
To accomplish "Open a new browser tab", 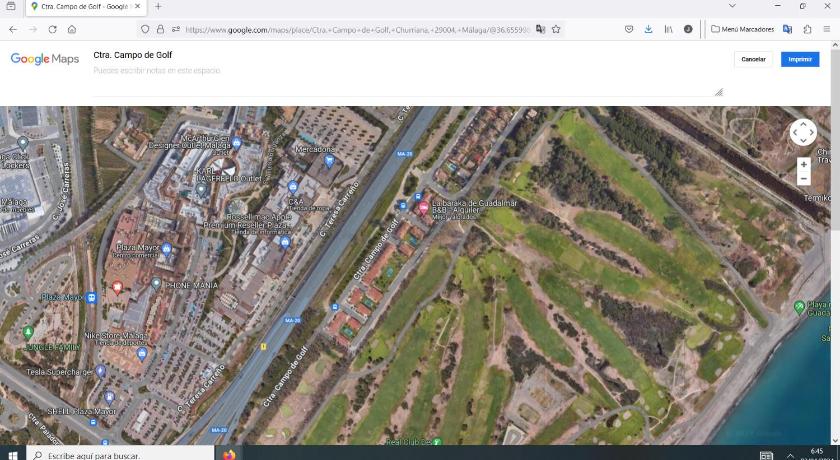I will (158, 7).
